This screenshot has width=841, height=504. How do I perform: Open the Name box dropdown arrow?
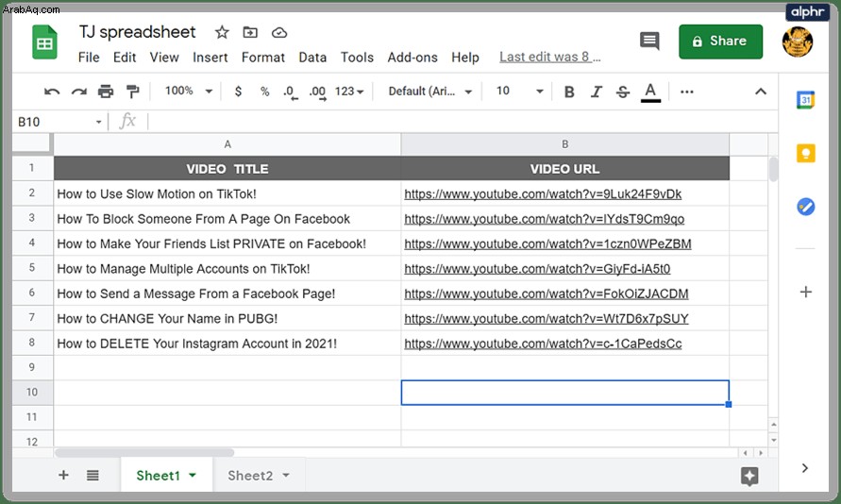99,123
